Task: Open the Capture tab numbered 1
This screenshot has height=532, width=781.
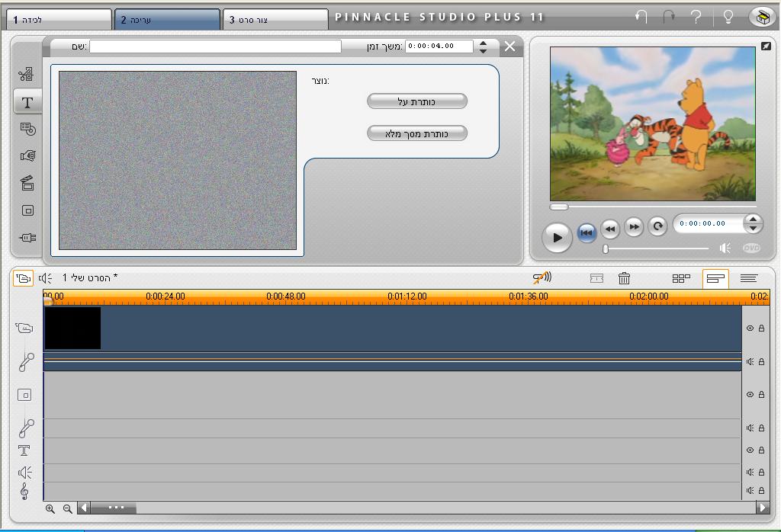Action: click(x=59, y=19)
